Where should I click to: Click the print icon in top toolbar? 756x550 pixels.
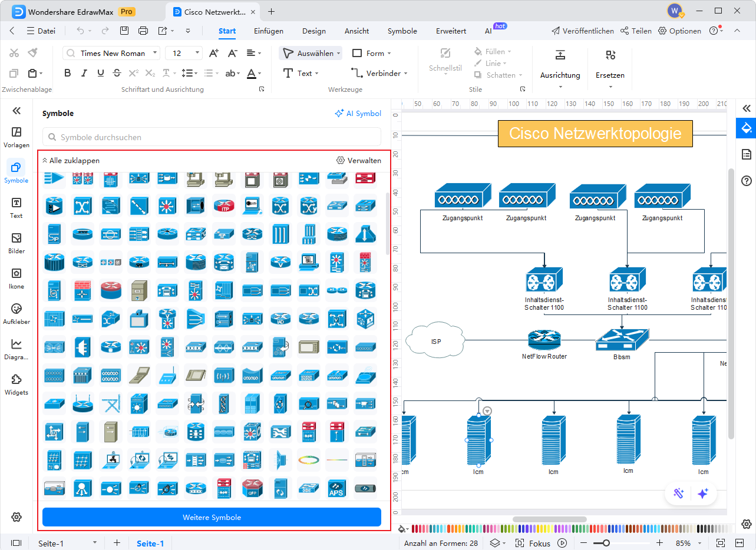pyautogui.click(x=143, y=31)
